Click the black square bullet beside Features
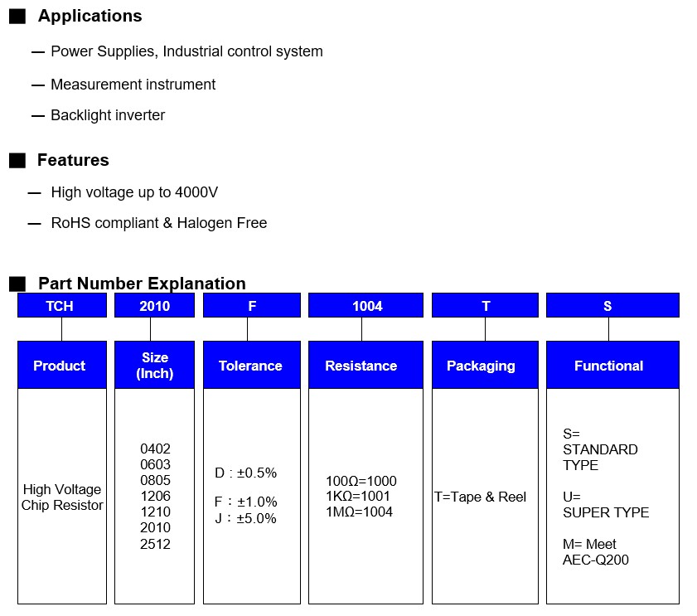Image resolution: width=697 pixels, height=616 pixels. (17, 161)
